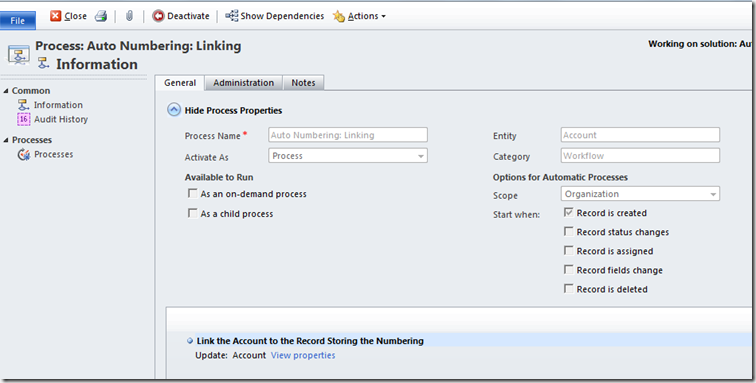Click the red Close icon
The height and width of the screenshot is (383, 756).
coord(56,16)
